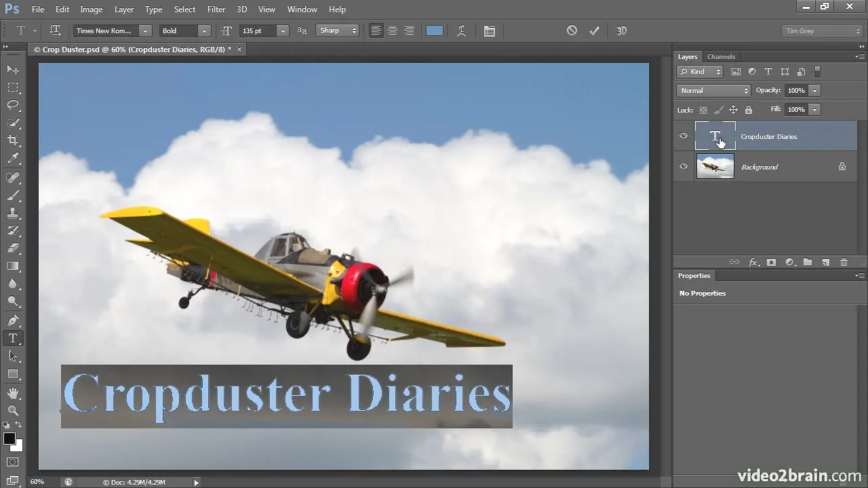
Task: Select the Eraser tool
Action: click(13, 248)
